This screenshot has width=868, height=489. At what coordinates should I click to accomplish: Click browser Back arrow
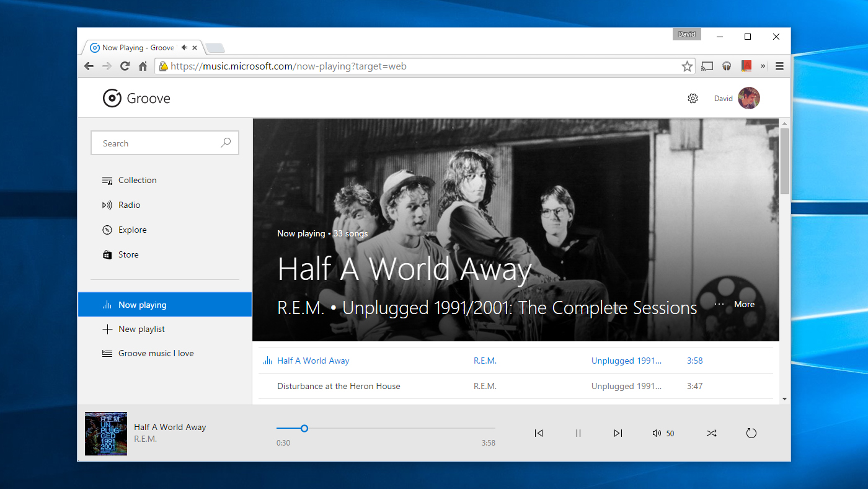click(89, 66)
